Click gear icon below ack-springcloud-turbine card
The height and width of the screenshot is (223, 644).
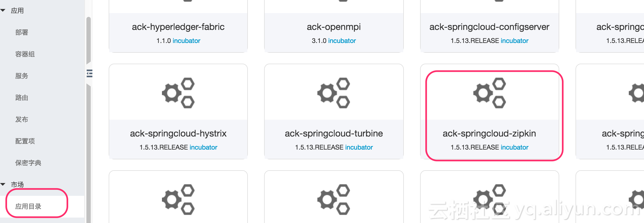pos(334,200)
